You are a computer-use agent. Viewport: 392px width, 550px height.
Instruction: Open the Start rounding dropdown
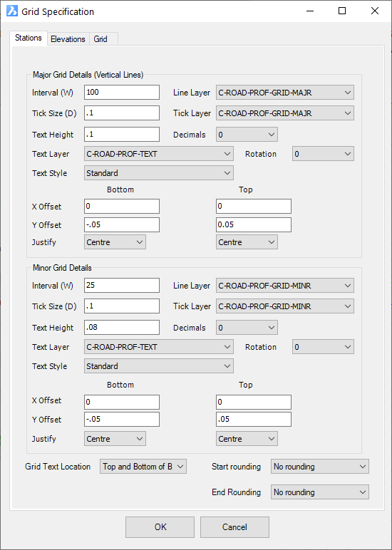pyautogui.click(x=320, y=467)
